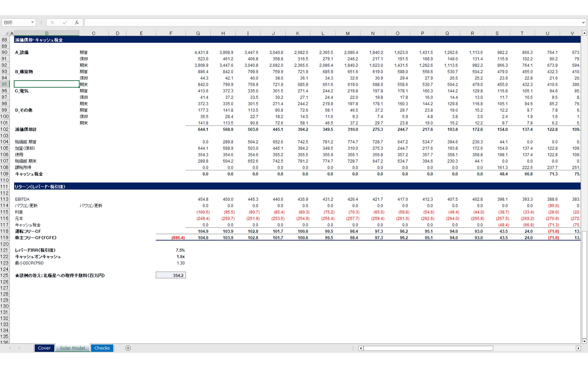Image resolution: width=588 pixels, height=368 pixels.
Task: Open the Name Box dropdown arrow
Action: point(32,22)
